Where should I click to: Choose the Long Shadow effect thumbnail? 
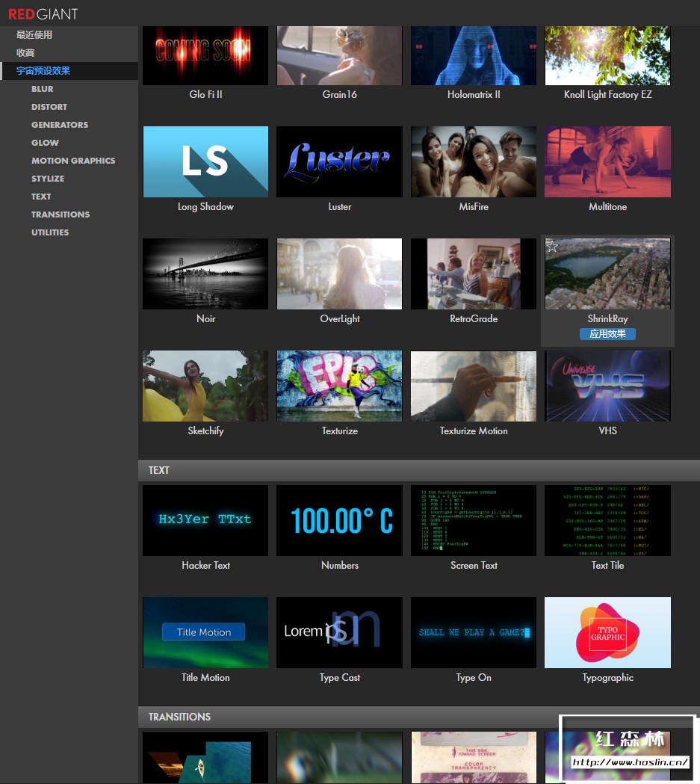point(205,161)
